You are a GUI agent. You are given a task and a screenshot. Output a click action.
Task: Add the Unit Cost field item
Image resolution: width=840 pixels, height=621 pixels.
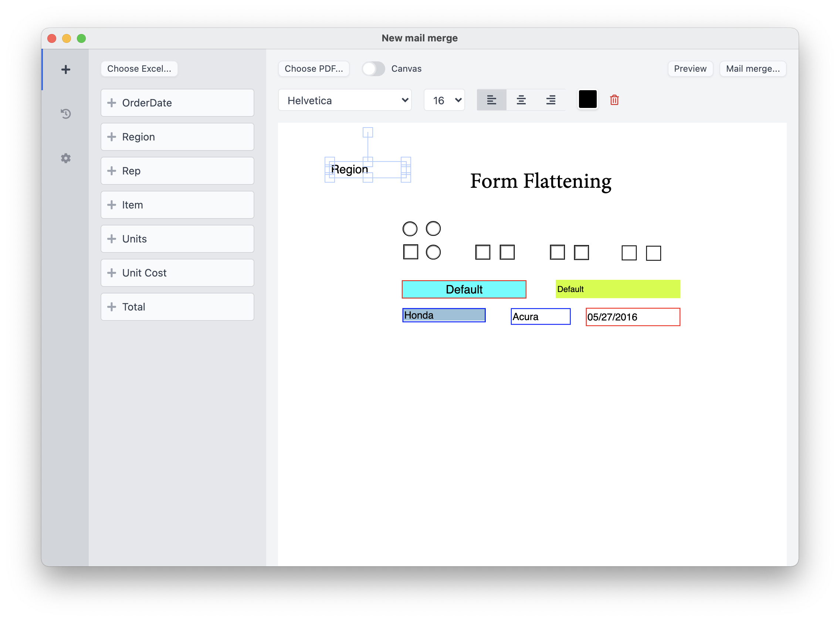177,273
